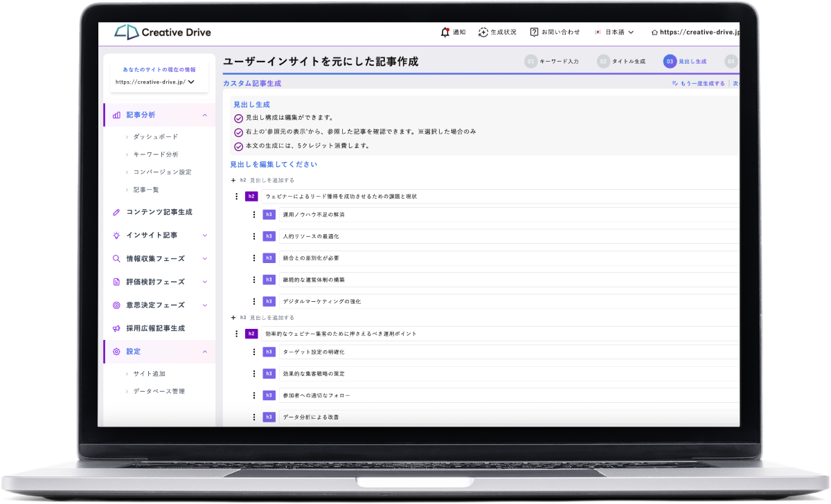
Task: Open キーワード分析 in the sidebar
Action: pos(155,154)
